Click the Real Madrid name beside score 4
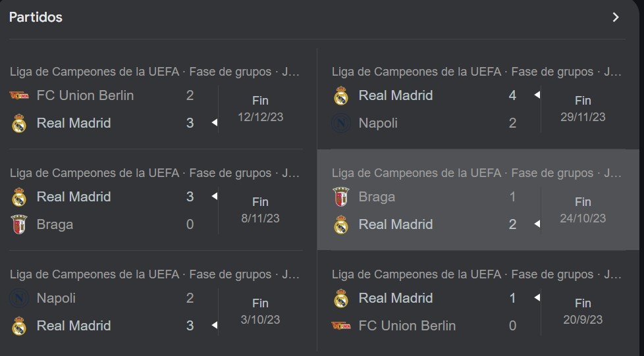Screen dimensions: 644x356 pyautogui.click(x=396, y=95)
